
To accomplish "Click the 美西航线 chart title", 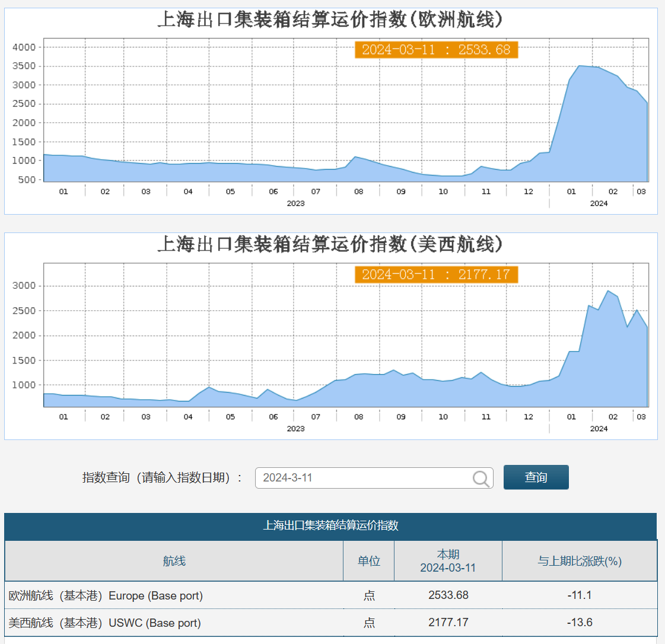I will click(330, 244).
